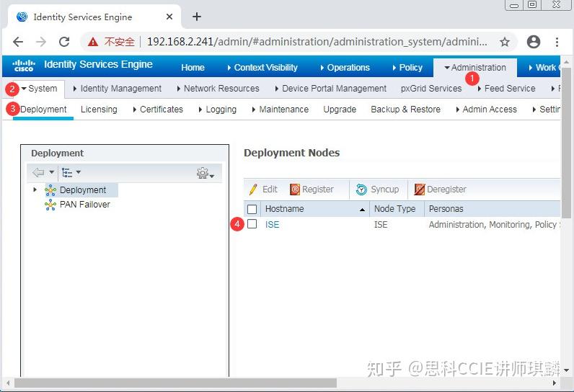Click the vertical scrollbar down arrow

566,370
